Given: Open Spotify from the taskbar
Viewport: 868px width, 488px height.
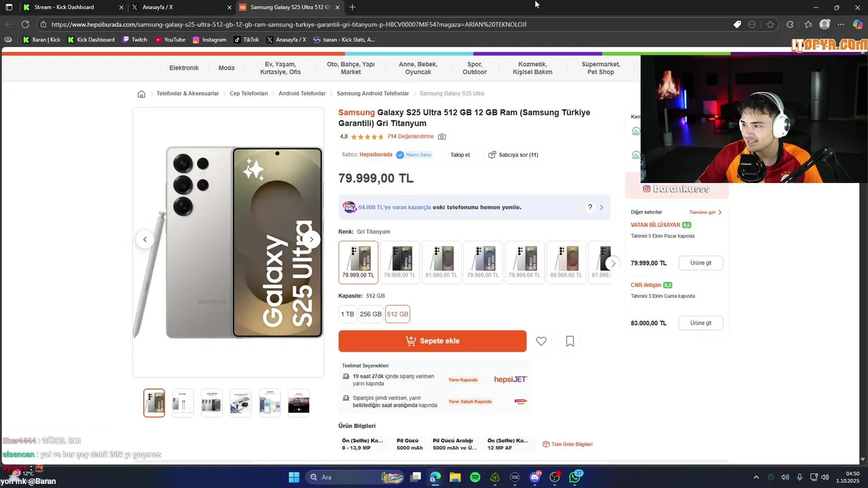Looking at the screenshot, I should point(475,477).
